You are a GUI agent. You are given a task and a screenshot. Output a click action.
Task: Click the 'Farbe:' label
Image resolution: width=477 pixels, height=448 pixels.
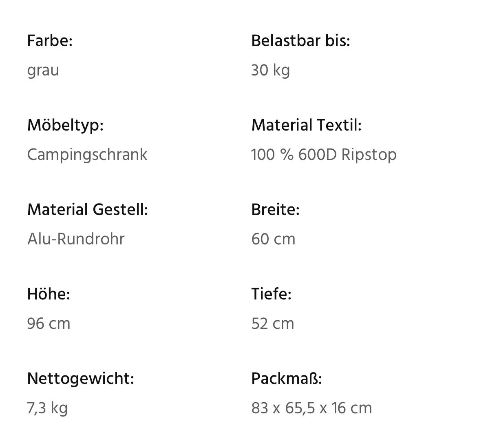click(50, 41)
